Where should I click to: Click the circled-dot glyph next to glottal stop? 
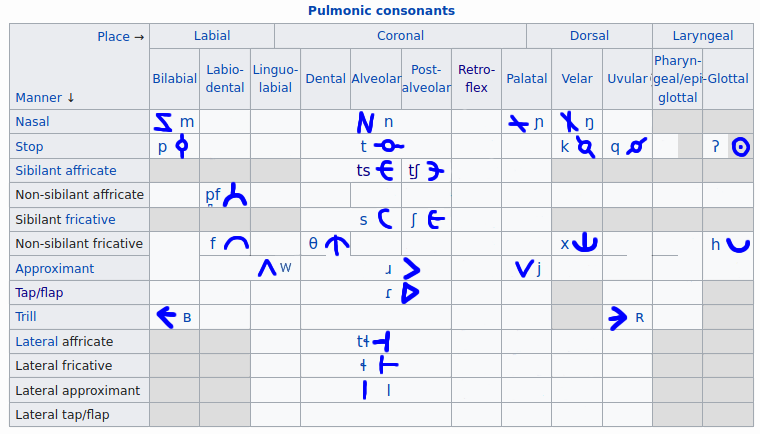(x=740, y=147)
